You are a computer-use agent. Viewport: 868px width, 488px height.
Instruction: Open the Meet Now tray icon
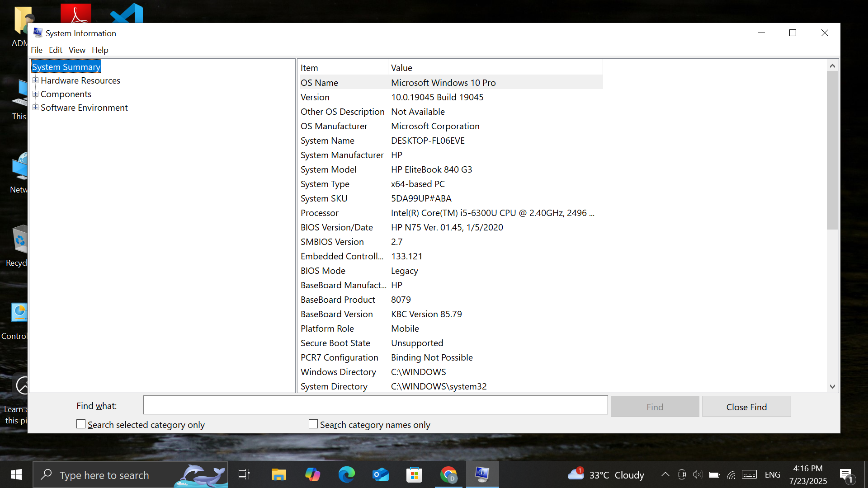pos(682,474)
